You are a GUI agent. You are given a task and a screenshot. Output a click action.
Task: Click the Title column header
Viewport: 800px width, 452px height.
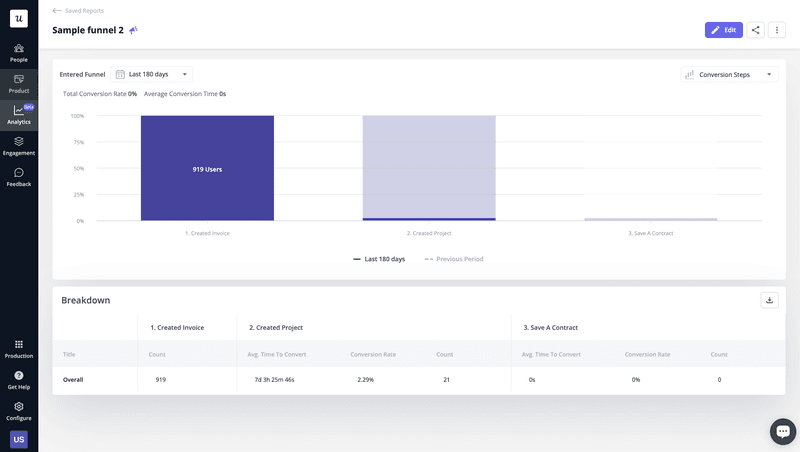69,354
